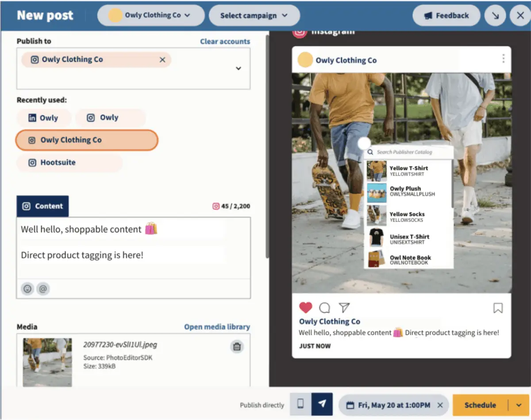
Task: Remove Owly Clothing Co from Publish to field
Action: coord(162,60)
